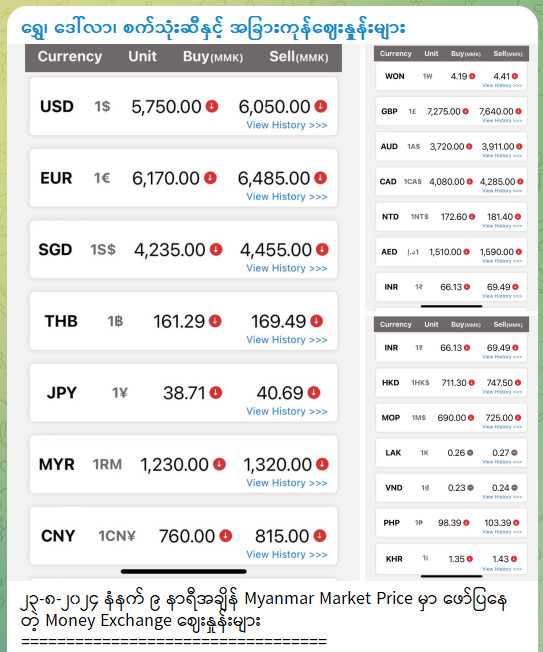Viewport: 543px width, 652px height.
Task: Click red down indicator next to SGD sell 4,455.00
Action: [x=322, y=249]
